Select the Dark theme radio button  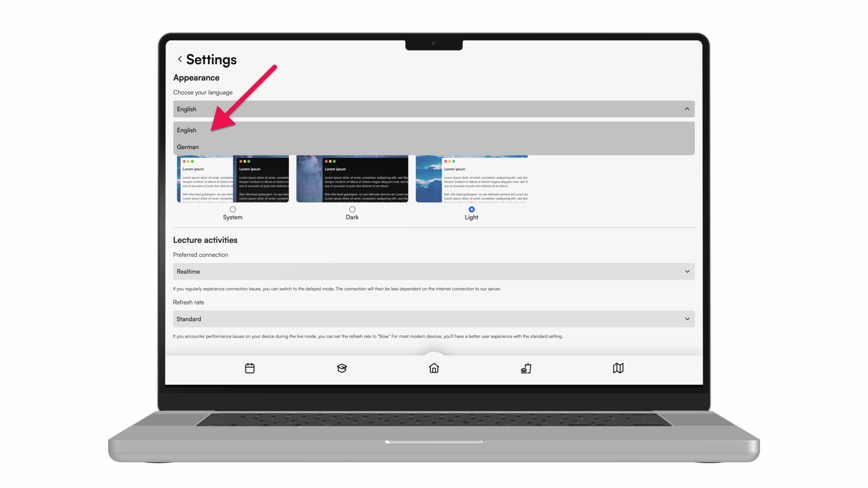click(x=352, y=209)
